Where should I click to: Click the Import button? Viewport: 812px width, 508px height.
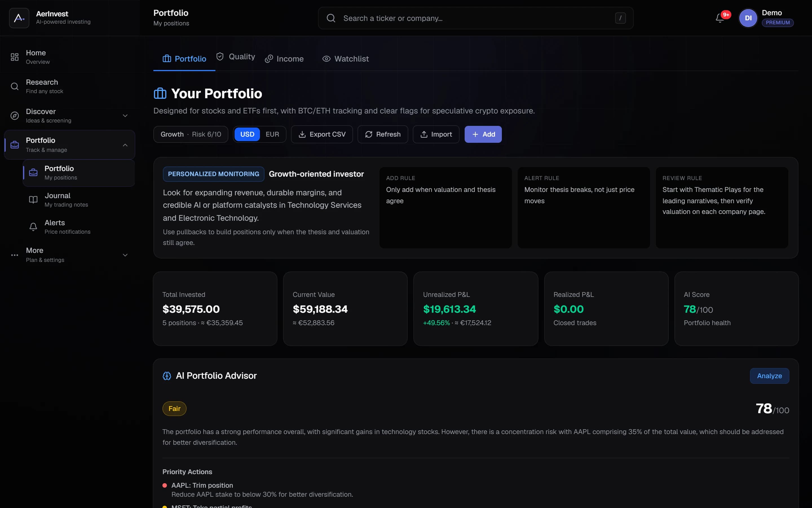(436, 134)
